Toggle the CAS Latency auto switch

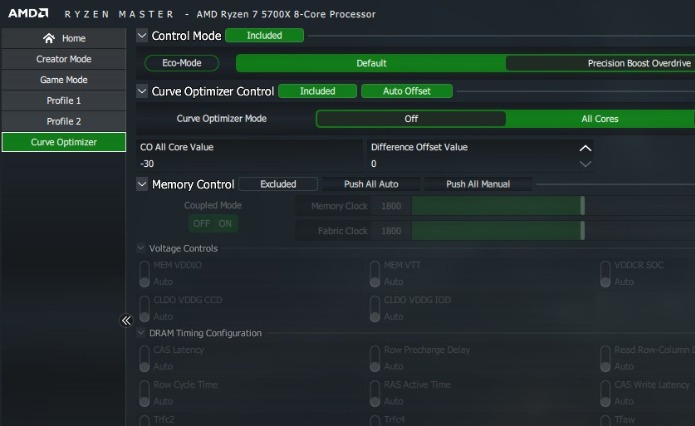pos(144,359)
